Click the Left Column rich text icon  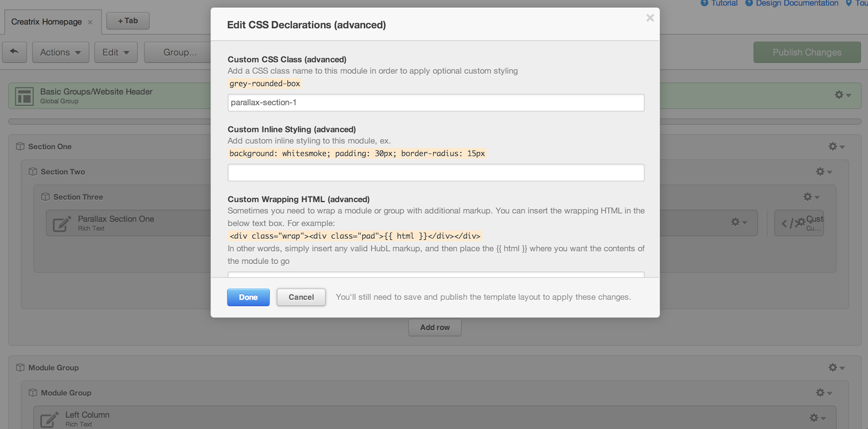point(49,419)
